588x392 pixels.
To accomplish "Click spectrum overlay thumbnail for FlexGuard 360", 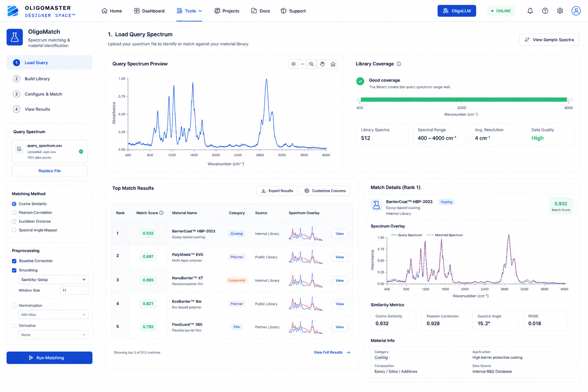I will pyautogui.click(x=305, y=327).
